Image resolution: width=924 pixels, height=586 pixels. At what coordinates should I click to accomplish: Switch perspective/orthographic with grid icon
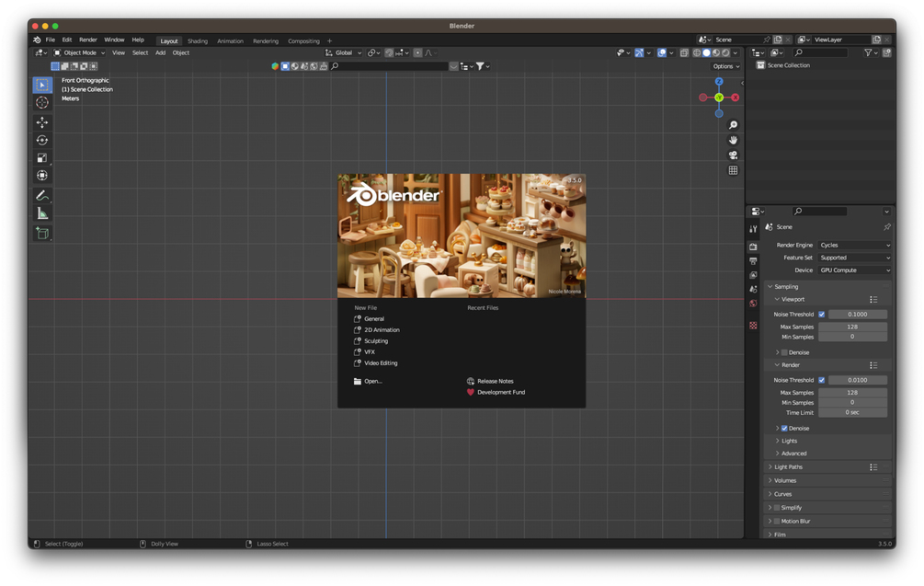tap(733, 170)
